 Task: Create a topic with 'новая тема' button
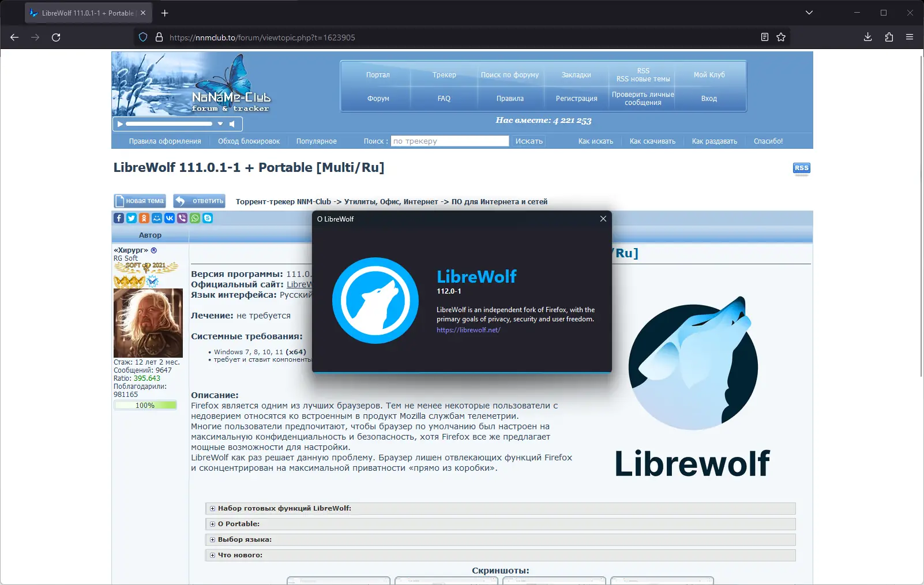pyautogui.click(x=140, y=201)
